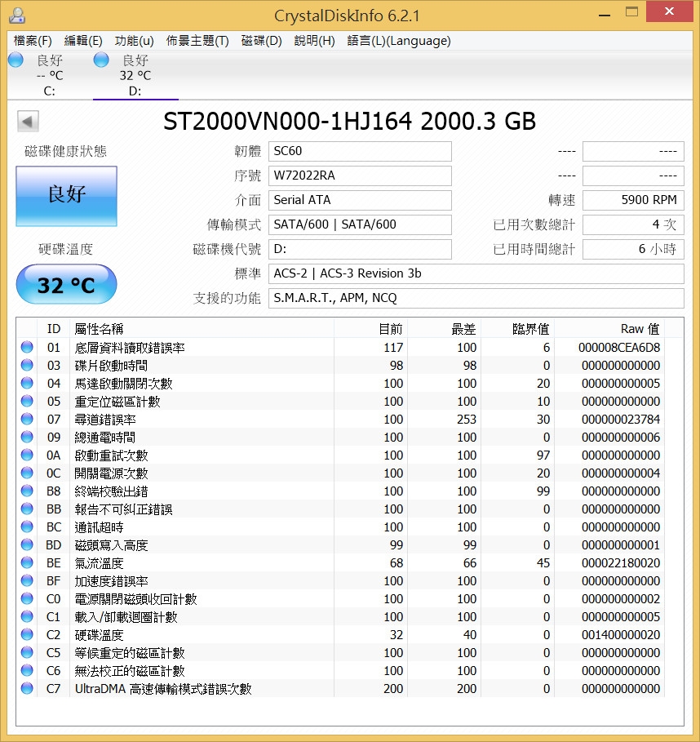Click status orb of attribute BF row
The height and width of the screenshot is (742, 700).
click(x=27, y=581)
